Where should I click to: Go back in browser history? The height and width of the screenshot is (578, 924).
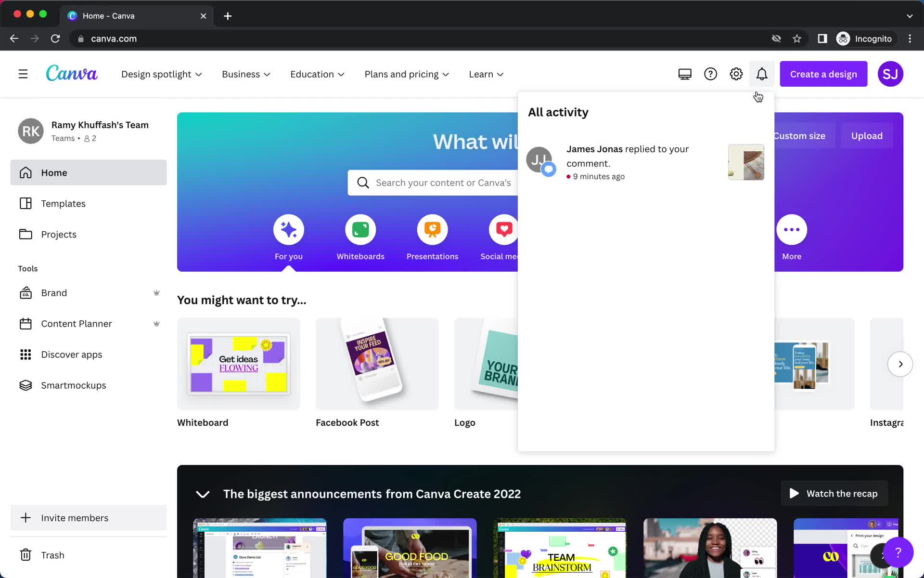(14, 39)
